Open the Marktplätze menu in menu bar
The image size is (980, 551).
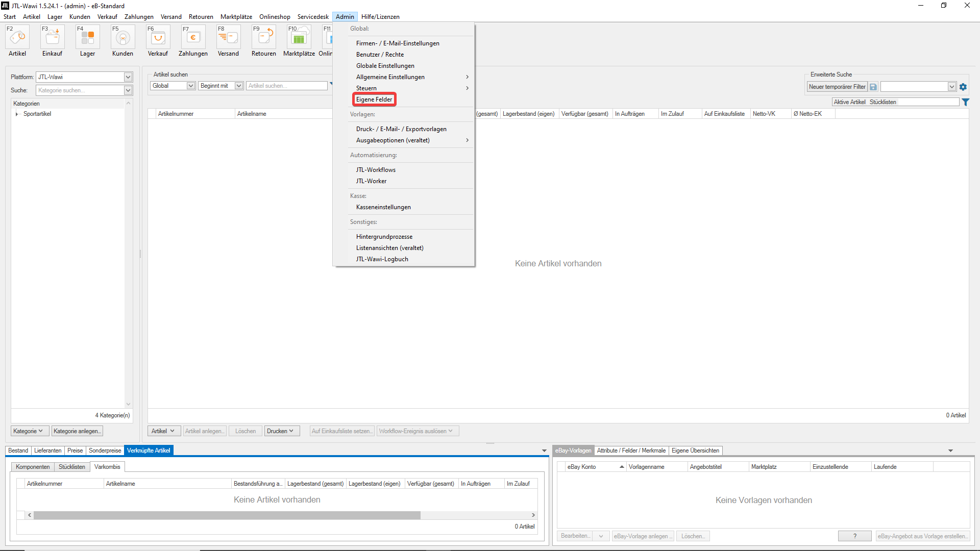pos(236,17)
